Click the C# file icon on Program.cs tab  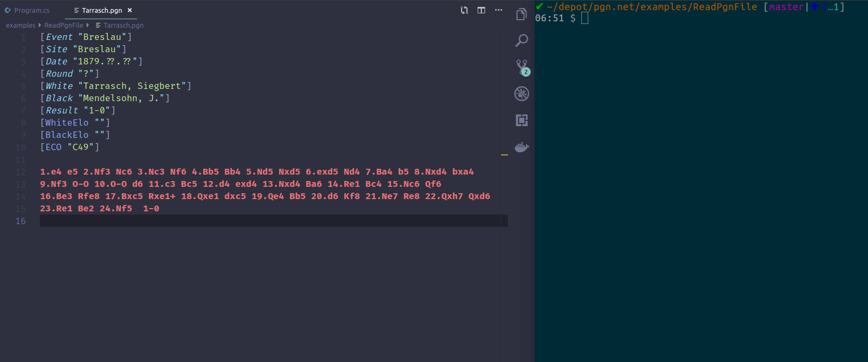(8, 10)
